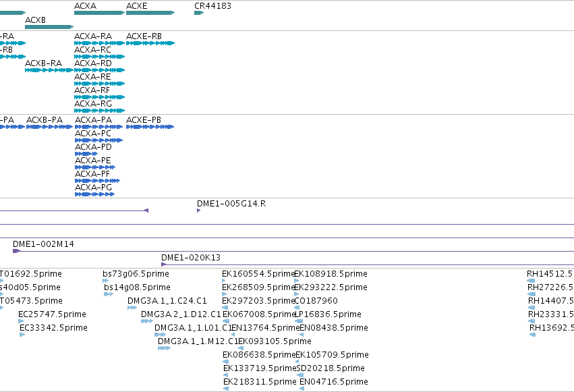Viewport: 574px width, 392px height.
Task: Click the RH14512 EST glyph
Action: pos(531,281)
